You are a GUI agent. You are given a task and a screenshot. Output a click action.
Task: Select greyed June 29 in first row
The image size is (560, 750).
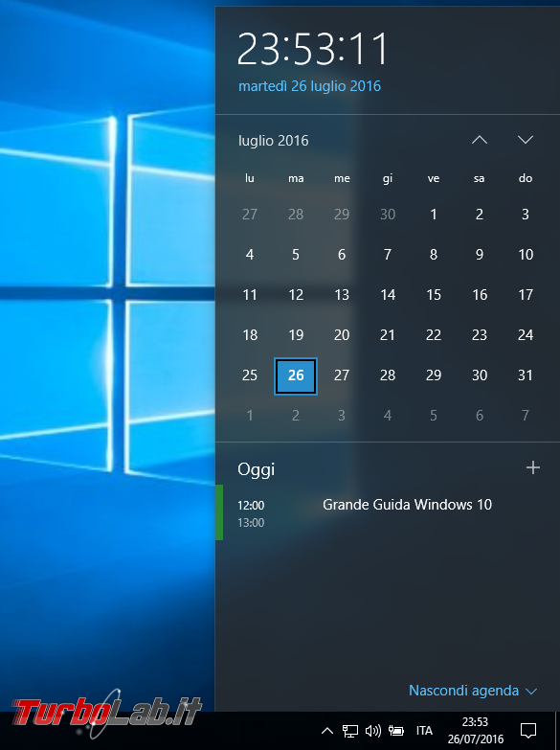[x=342, y=215]
